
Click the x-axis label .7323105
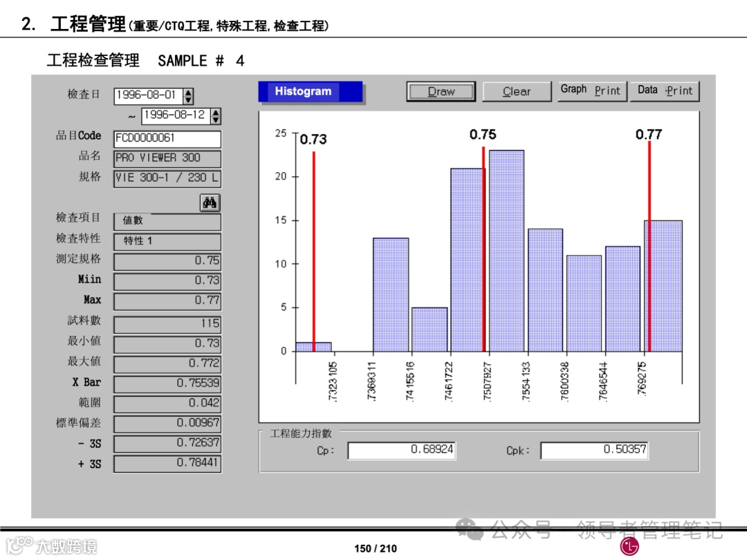[x=333, y=382]
